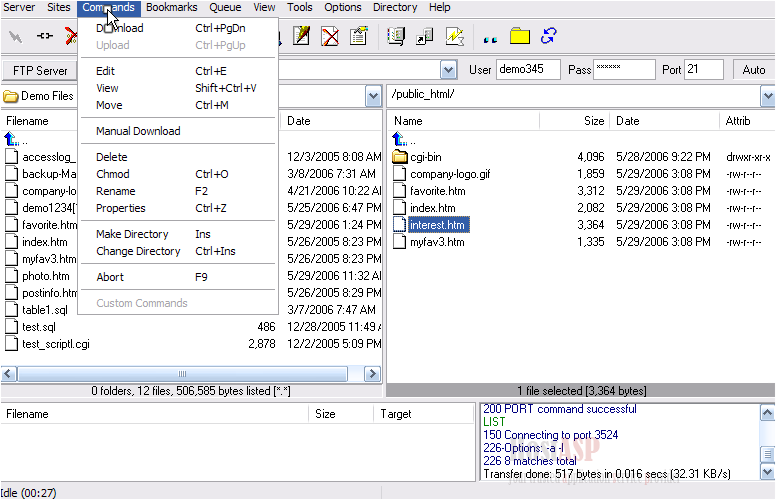Open the Tools menu
Image resolution: width=776 pixels, height=500 pixels.
pos(300,7)
